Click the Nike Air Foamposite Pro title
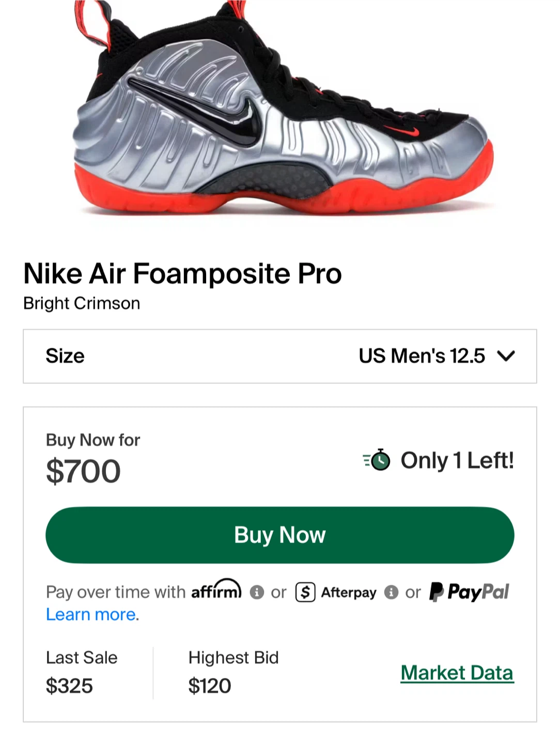The height and width of the screenshot is (744, 560). coord(182,273)
